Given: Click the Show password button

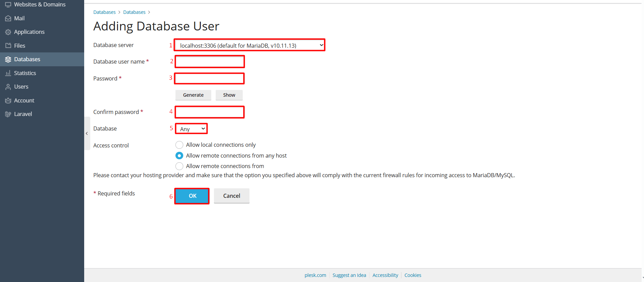Looking at the screenshot, I should click(x=229, y=95).
